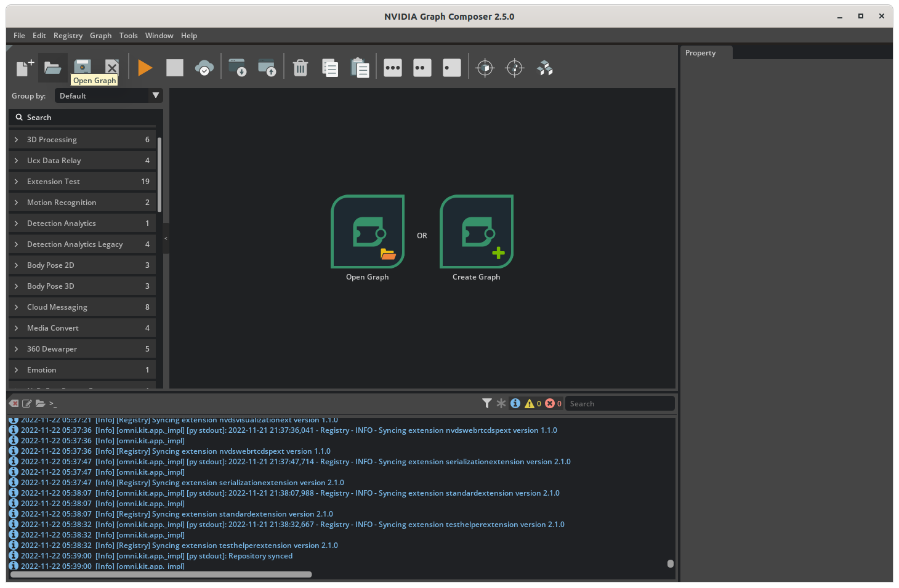Screen dimensions: 899x588
Task: Click the trash can delete icon
Action: tap(300, 68)
